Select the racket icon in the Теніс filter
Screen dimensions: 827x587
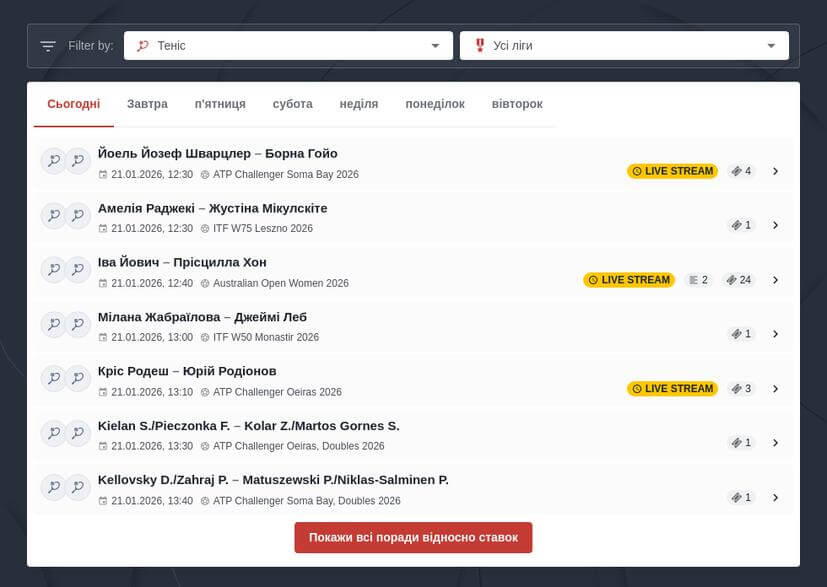142,45
